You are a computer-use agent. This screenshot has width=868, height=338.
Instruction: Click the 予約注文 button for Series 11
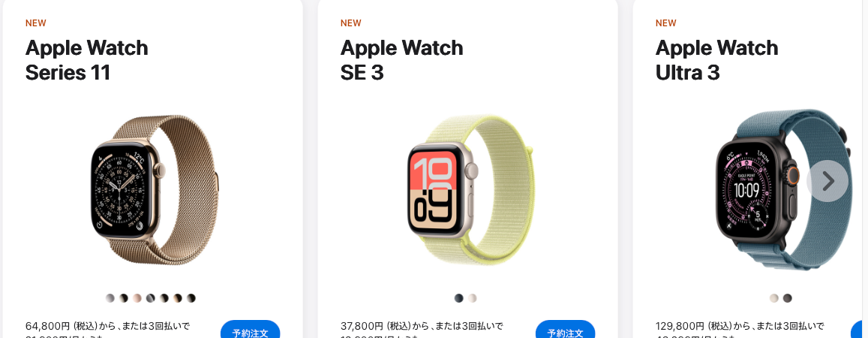(x=251, y=330)
